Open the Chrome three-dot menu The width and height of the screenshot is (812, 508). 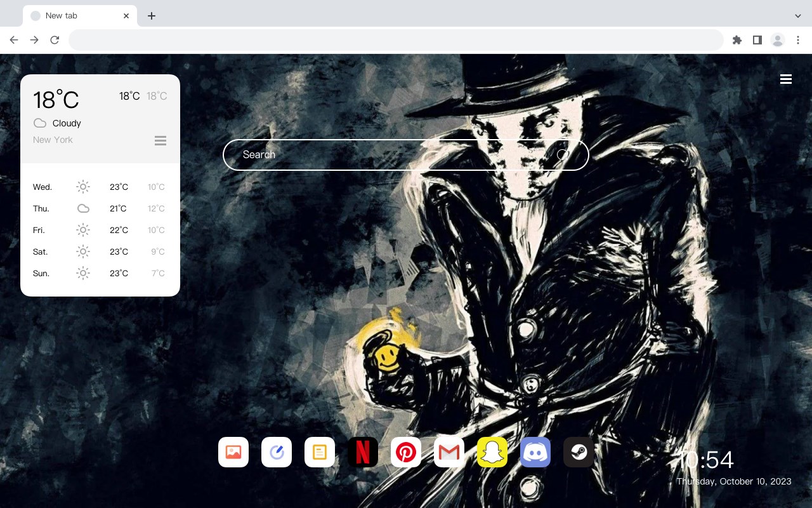click(x=798, y=40)
